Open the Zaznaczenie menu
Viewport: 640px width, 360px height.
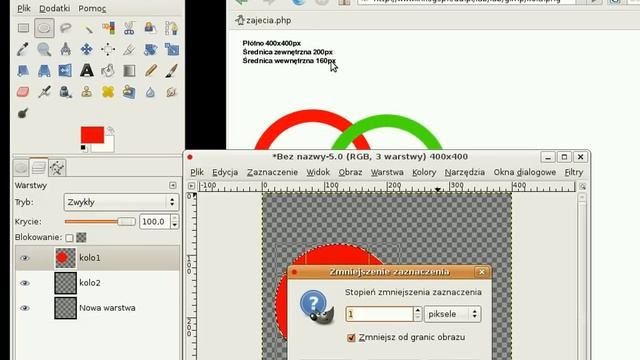[x=272, y=172]
